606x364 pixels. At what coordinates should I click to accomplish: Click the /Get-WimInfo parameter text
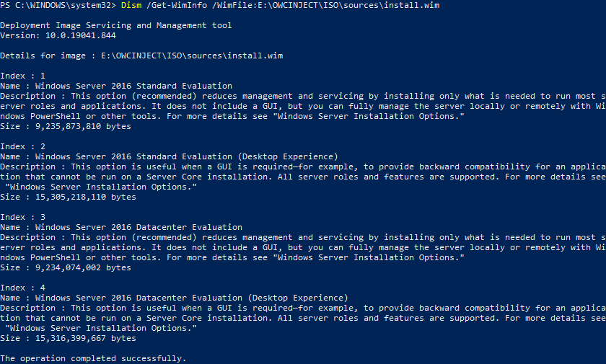point(177,5)
